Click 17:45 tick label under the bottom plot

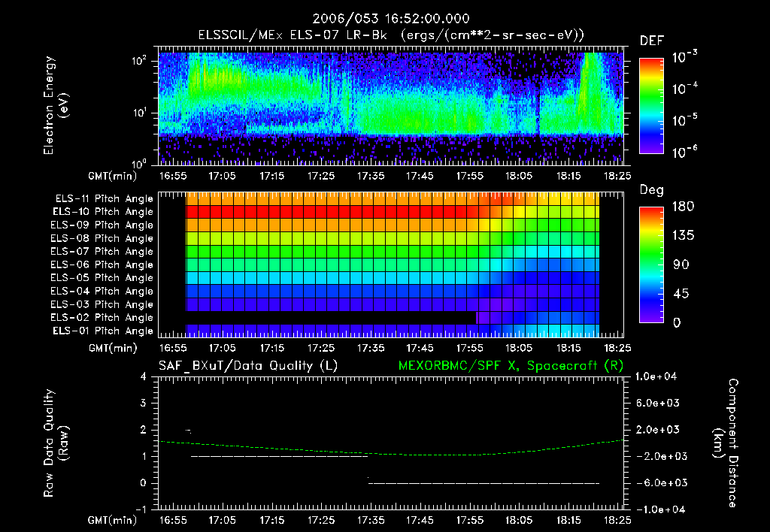pos(420,520)
